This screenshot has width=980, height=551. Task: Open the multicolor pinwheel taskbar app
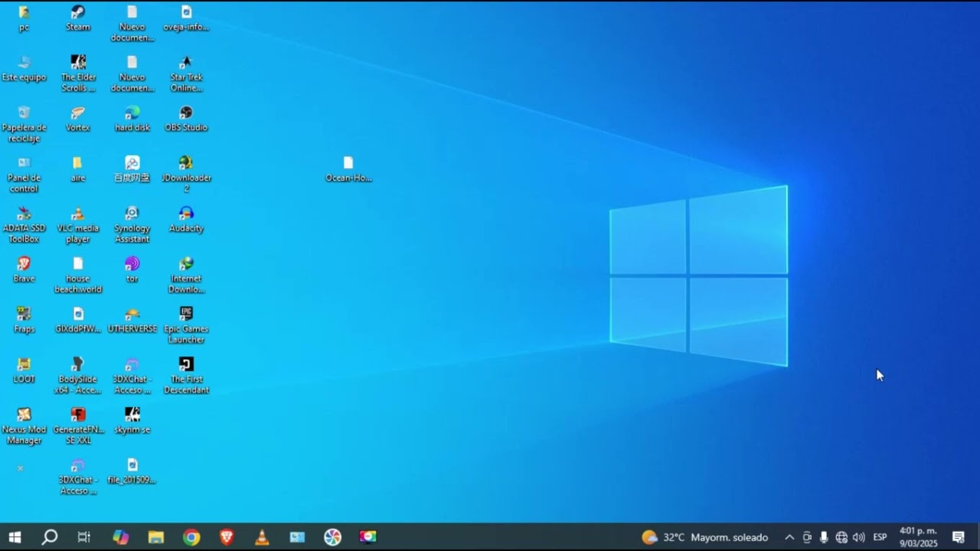(332, 537)
